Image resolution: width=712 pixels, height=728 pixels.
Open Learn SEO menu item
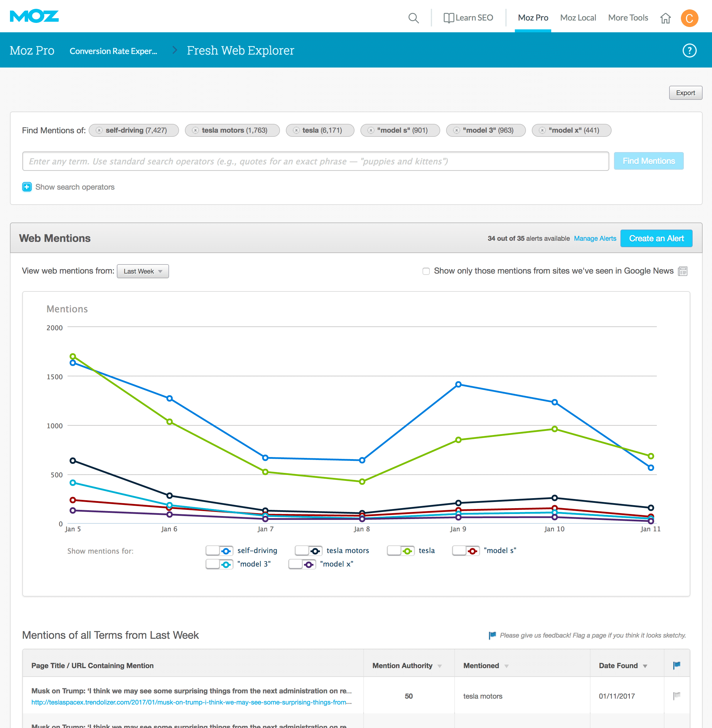(x=474, y=18)
